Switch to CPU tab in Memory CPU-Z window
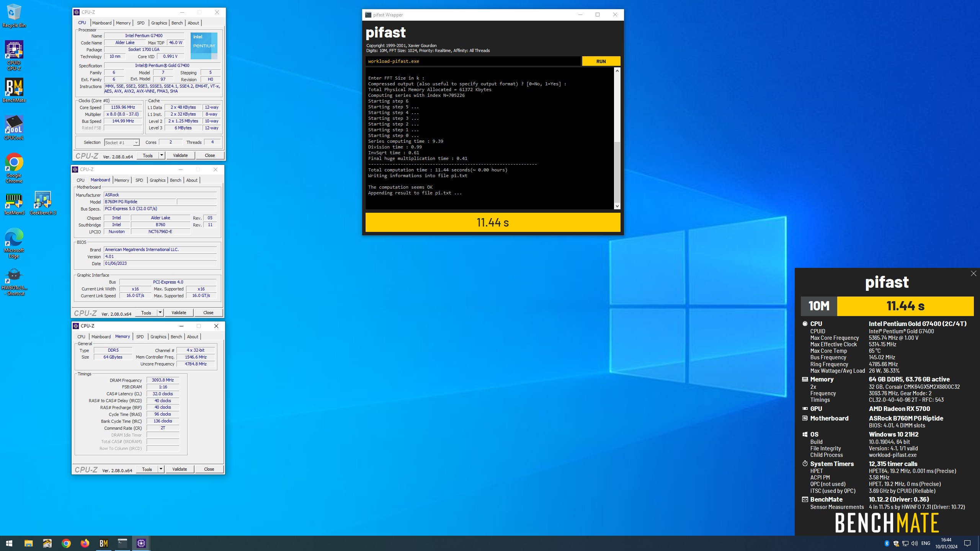This screenshot has height=551, width=980. tap(81, 337)
